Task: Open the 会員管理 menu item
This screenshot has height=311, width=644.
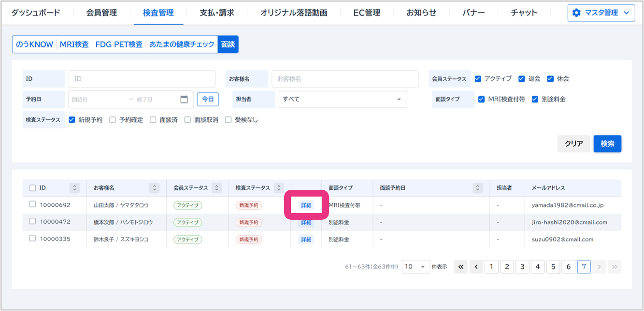Action: click(101, 13)
